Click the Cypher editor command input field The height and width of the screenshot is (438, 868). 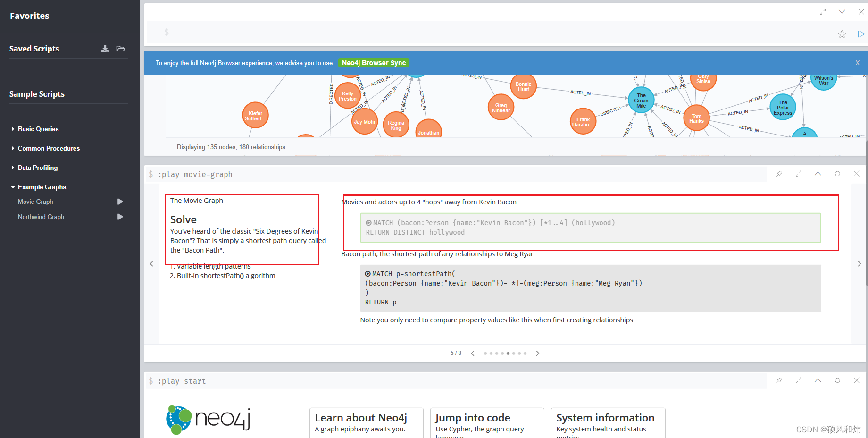(491, 33)
